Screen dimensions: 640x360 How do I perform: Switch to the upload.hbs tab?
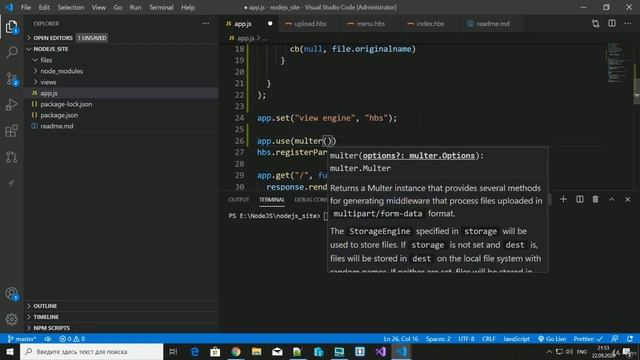309,24
